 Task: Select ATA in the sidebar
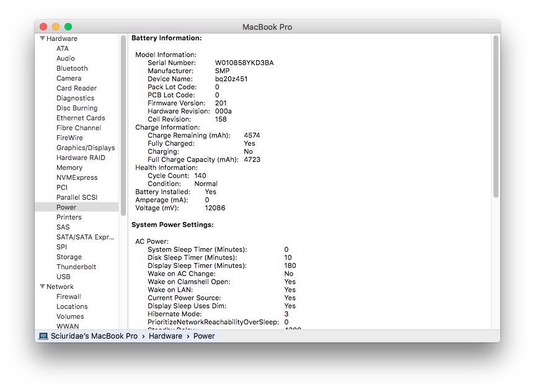[x=63, y=48]
